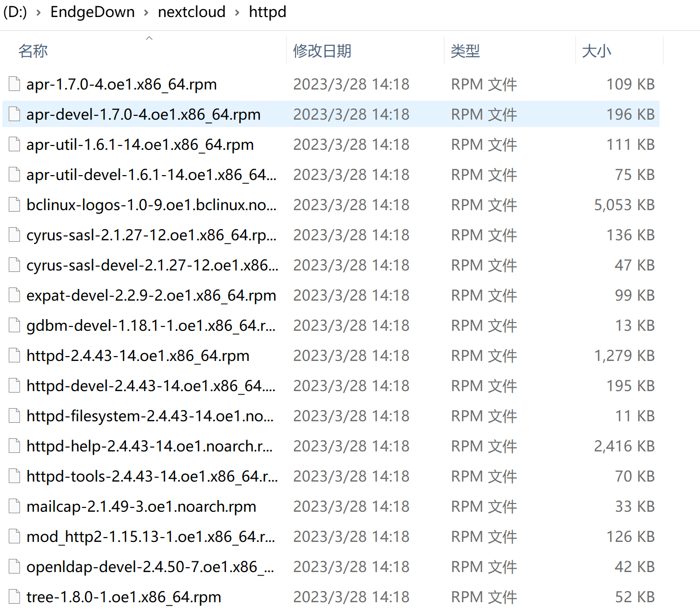Select file name tree-1.8.0-1.oe1.x86_64.rpm

click(x=124, y=597)
